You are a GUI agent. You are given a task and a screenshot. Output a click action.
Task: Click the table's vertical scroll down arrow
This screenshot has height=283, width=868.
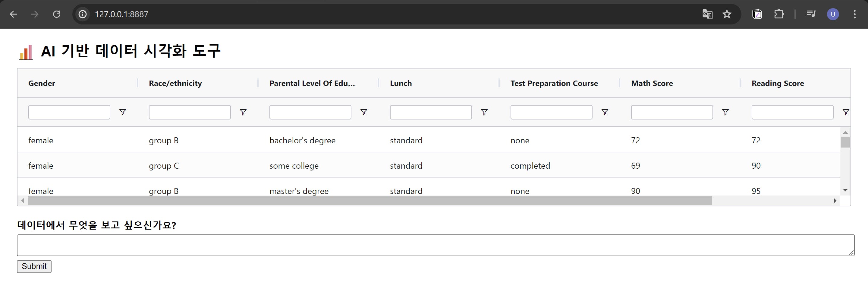845,190
